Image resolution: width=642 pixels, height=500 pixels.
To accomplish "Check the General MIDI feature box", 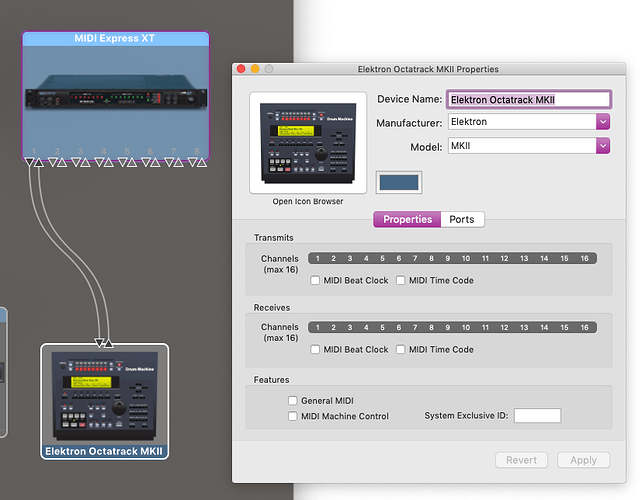I will tap(293, 401).
